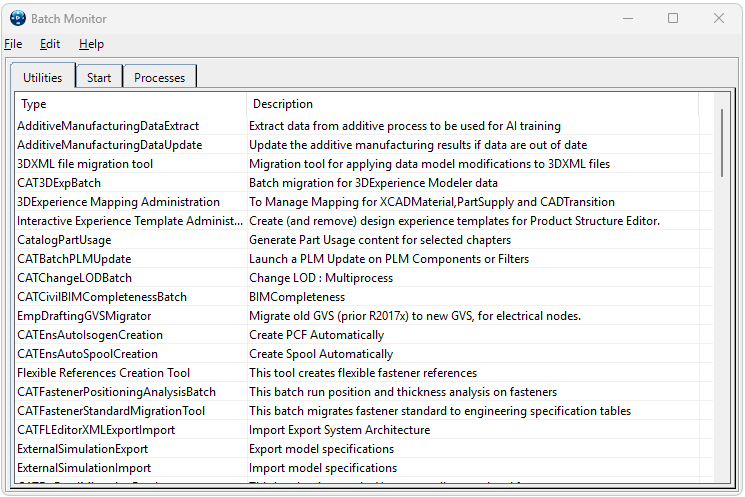Click 'Import model specifications' description

(x=323, y=468)
